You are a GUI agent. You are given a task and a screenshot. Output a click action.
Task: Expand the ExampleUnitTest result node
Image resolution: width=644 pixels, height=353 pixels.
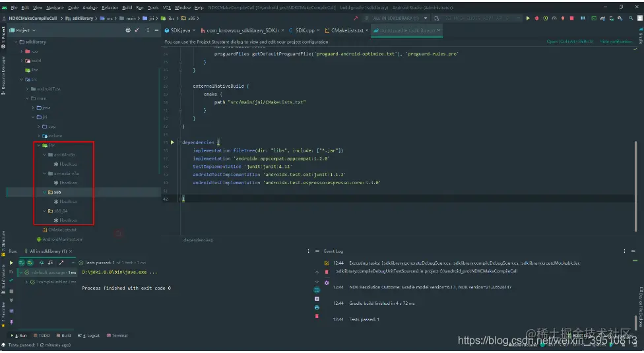(x=26, y=282)
